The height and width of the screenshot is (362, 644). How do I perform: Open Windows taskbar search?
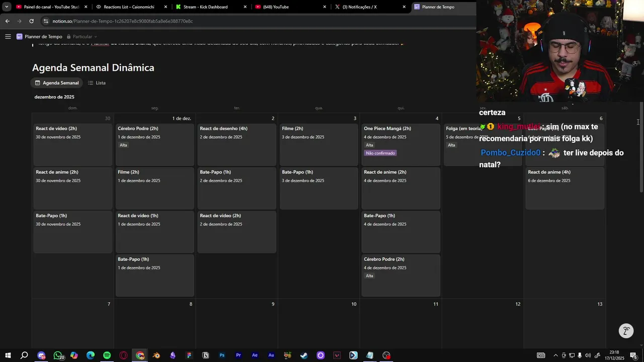pos(24,355)
